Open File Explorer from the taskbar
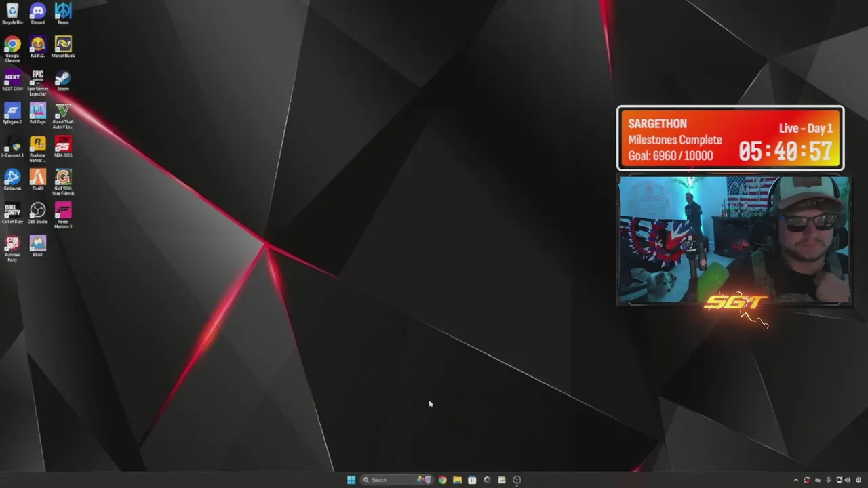Screen dimensions: 868x488 pyautogui.click(x=457, y=480)
